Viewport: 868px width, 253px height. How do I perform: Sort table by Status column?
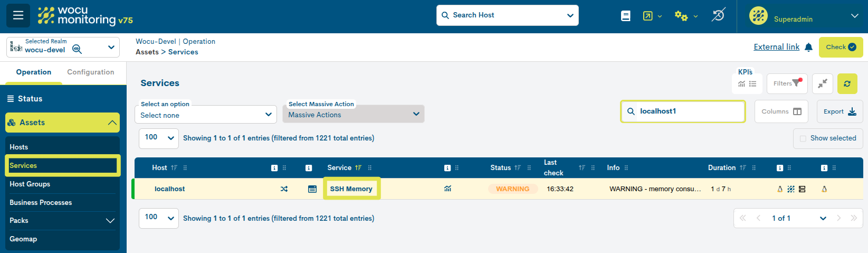pos(518,168)
